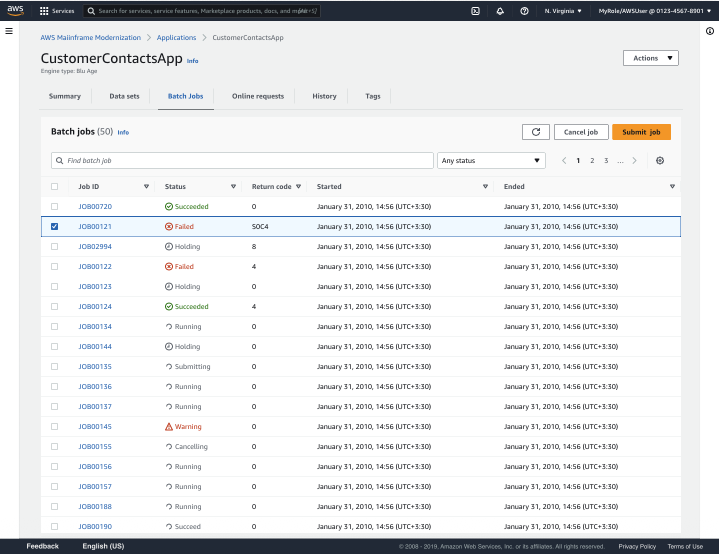Click the Cancel job button
The width and height of the screenshot is (719, 554).
(581, 132)
